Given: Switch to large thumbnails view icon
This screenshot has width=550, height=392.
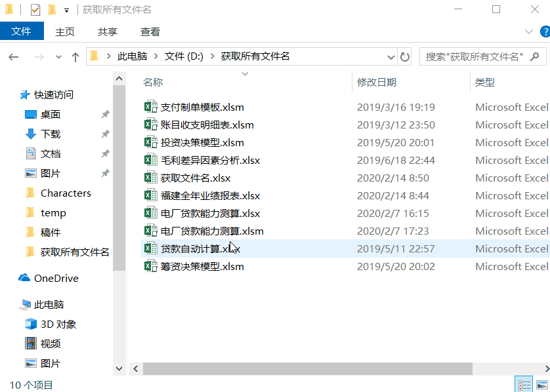Looking at the screenshot, I should point(542,385).
